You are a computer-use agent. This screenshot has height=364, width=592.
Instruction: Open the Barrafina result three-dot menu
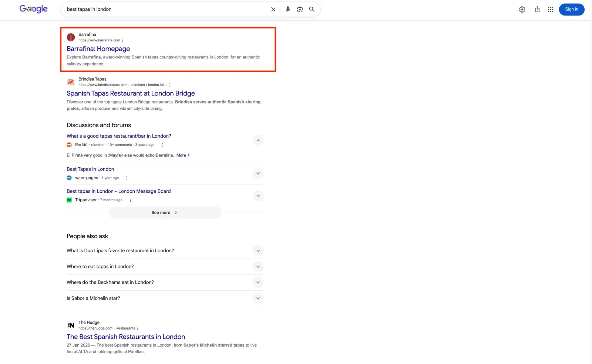[x=123, y=40]
